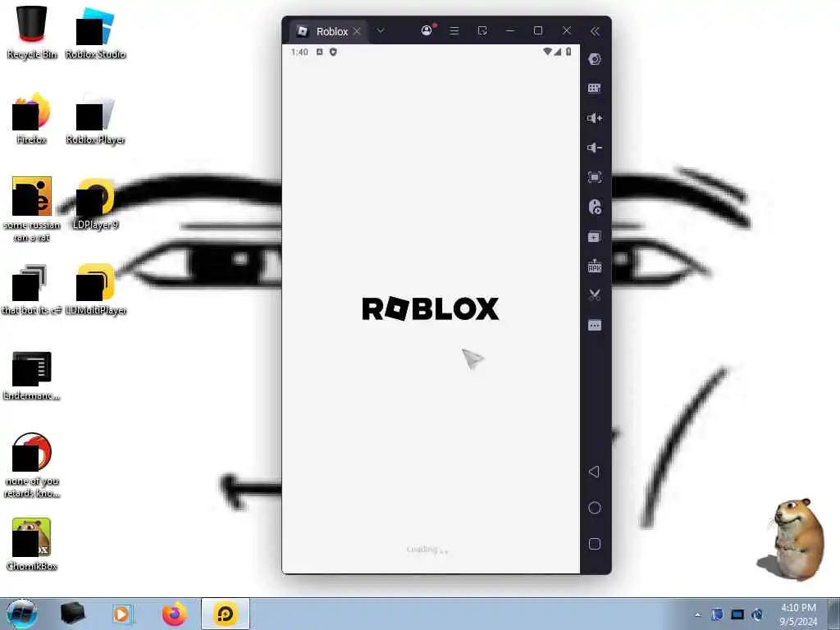840x630 pixels.
Task: Open media player taskbar icon
Action: point(123,614)
